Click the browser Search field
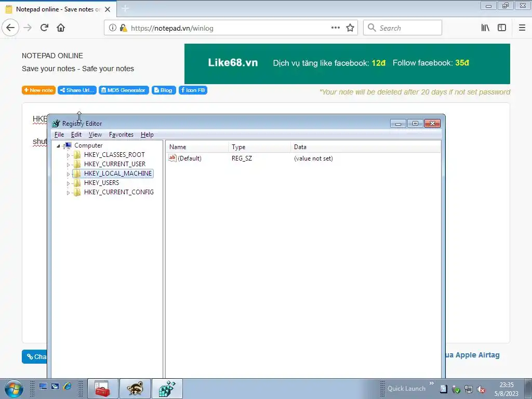Image resolution: width=532 pixels, height=399 pixels. (x=403, y=28)
